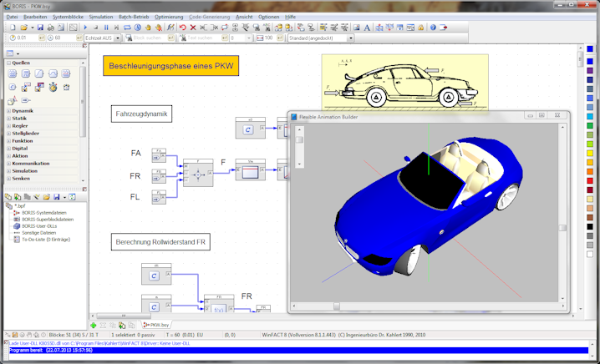600x364 pixels.
Task: Choose the pulse generator block in Quellen
Action: click(x=26, y=73)
